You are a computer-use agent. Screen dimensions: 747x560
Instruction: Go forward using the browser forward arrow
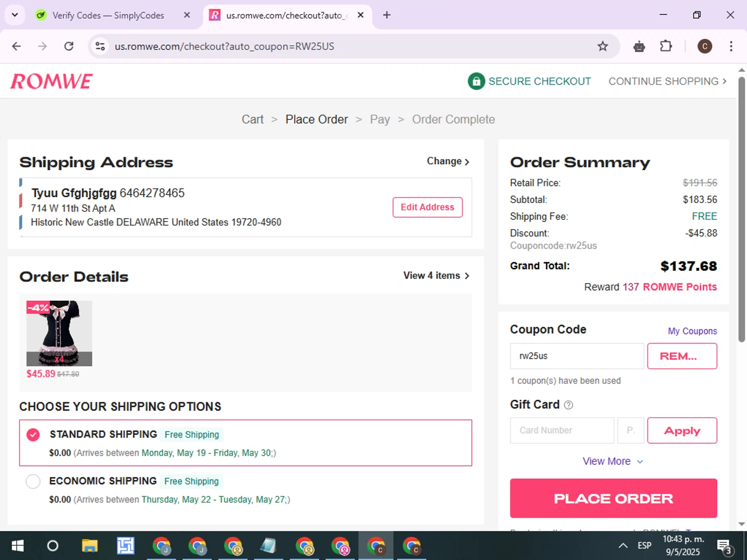(42, 46)
